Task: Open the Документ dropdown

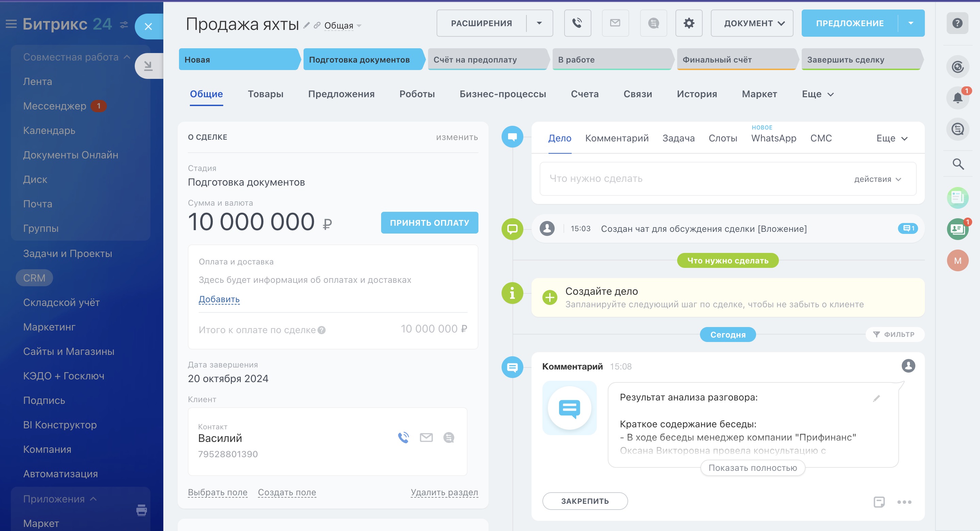Action: (752, 23)
